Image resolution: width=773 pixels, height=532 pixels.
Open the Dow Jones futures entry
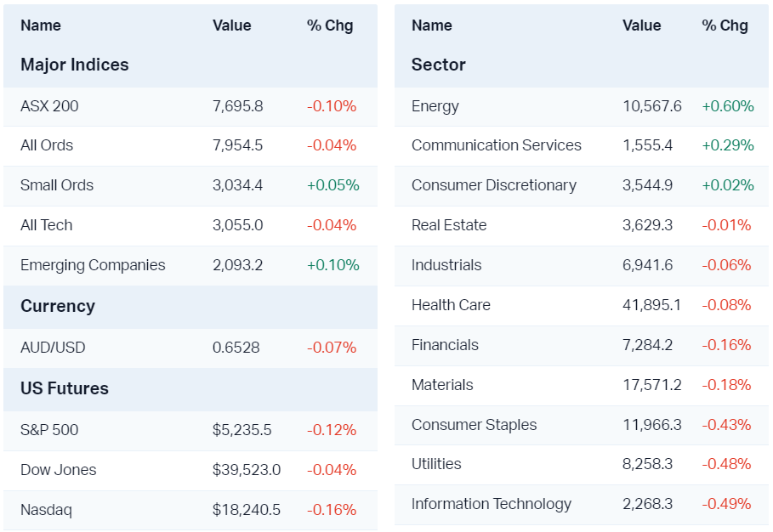tap(59, 470)
